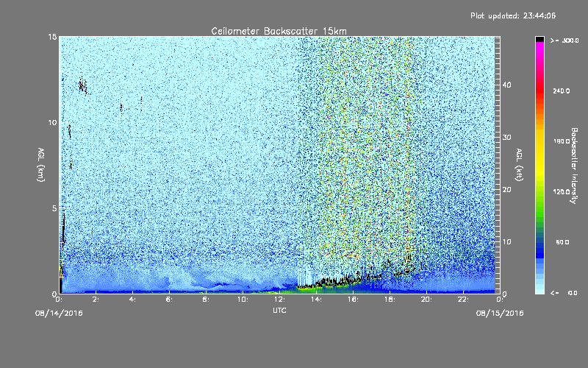
Task: Click the 12: hour tick label
Action: point(279,300)
